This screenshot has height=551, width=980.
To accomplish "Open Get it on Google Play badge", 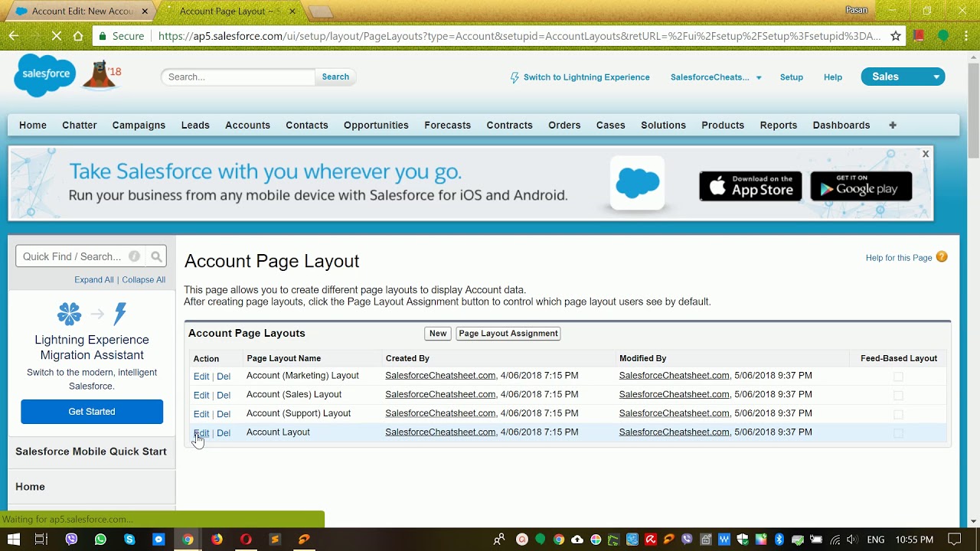I will coord(861,186).
